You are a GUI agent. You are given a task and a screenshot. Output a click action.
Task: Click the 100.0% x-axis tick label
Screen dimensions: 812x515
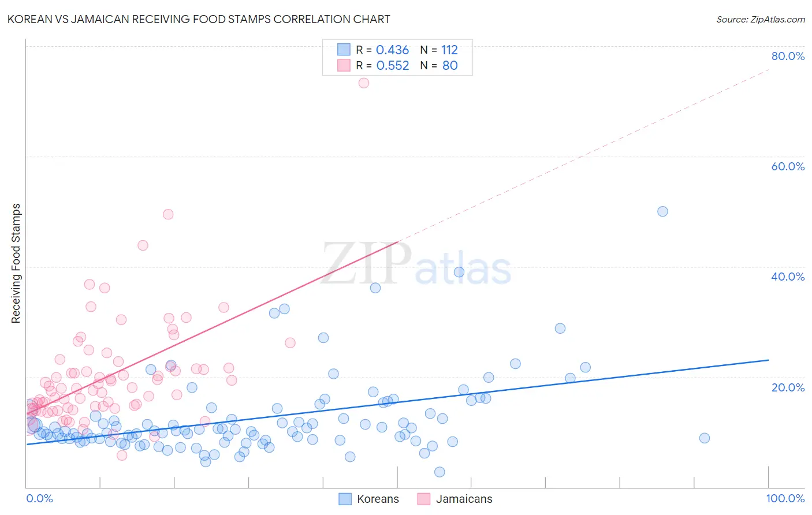[x=785, y=498]
